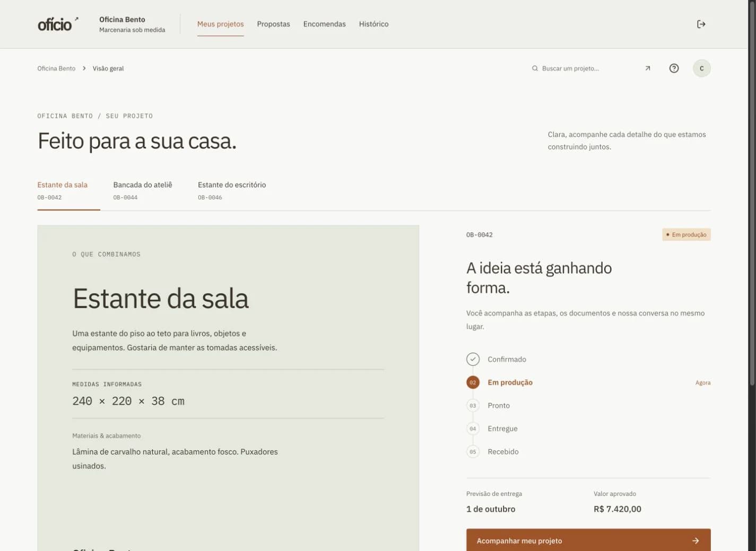
Task: Click the OB-0042 code above the status heading
Action: tap(480, 235)
